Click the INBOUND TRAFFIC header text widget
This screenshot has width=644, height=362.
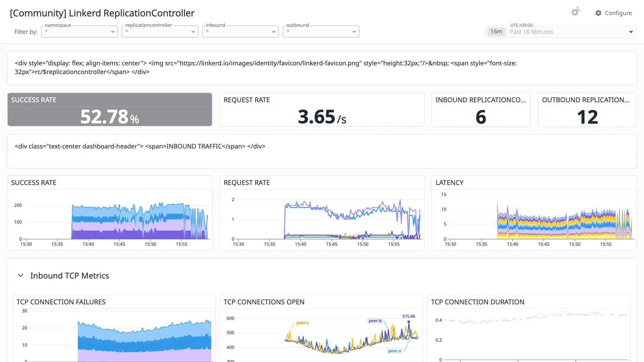(x=322, y=151)
